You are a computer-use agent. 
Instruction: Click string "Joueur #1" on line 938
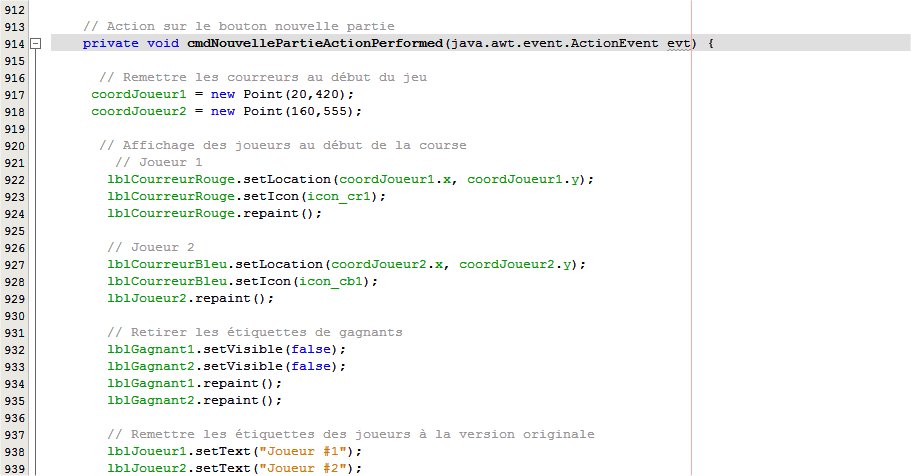tap(303, 452)
